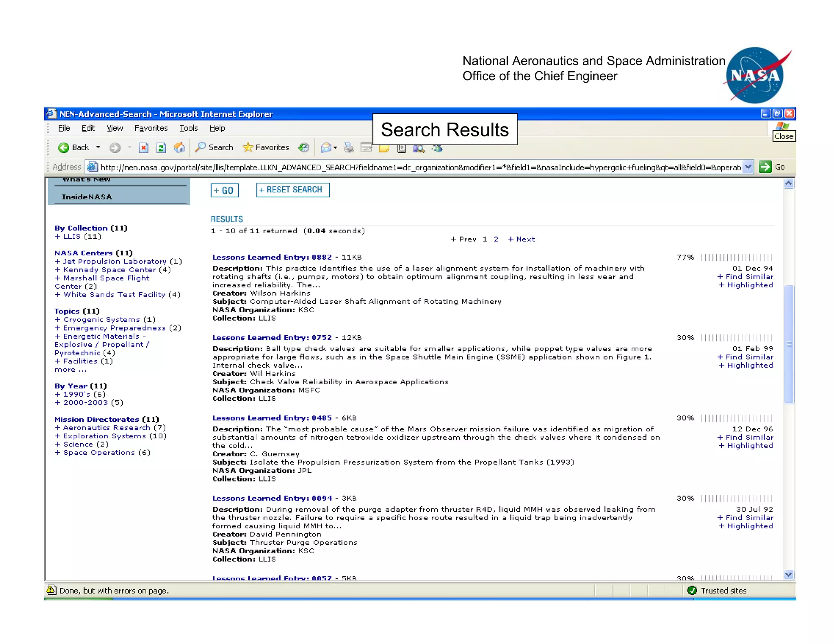
Task: Click the scrollbar up arrow
Action: (x=789, y=184)
